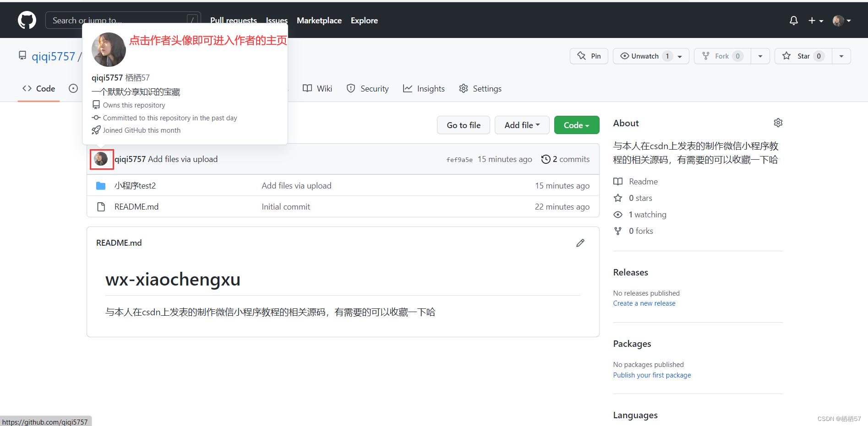Open the Settings tab
The height and width of the screenshot is (426, 868).
coord(480,89)
